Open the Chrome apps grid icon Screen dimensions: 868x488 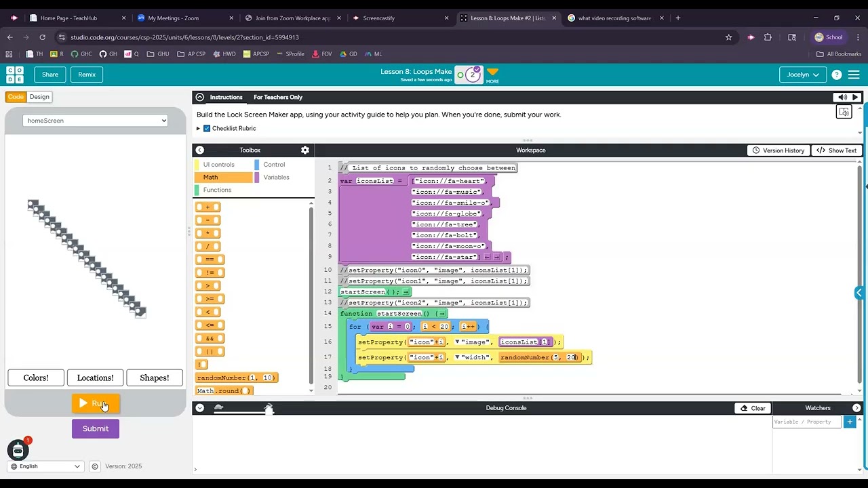point(9,54)
